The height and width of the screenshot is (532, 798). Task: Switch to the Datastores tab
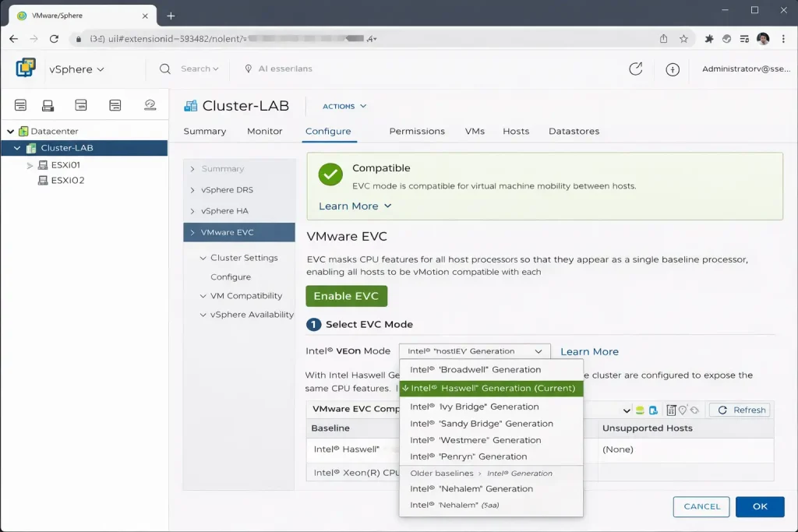tap(574, 131)
